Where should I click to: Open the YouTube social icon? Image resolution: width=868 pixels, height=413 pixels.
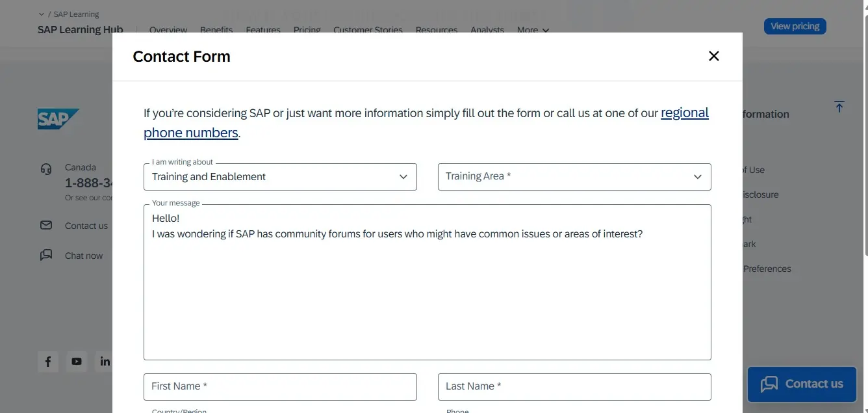[77, 362]
